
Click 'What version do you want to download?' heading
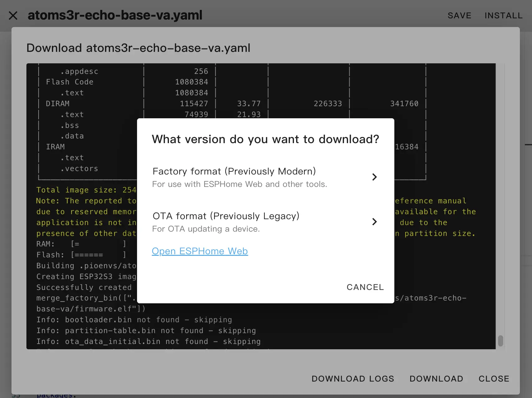pos(265,139)
